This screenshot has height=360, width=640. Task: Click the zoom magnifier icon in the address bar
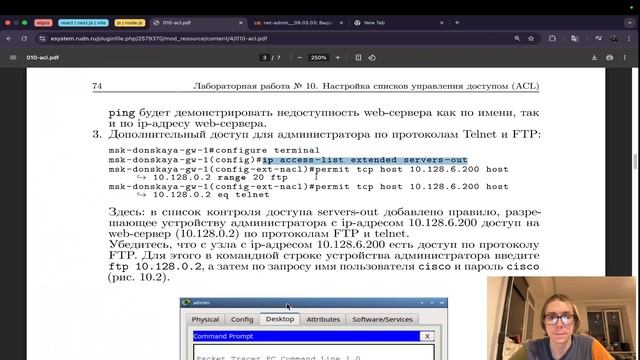517,38
